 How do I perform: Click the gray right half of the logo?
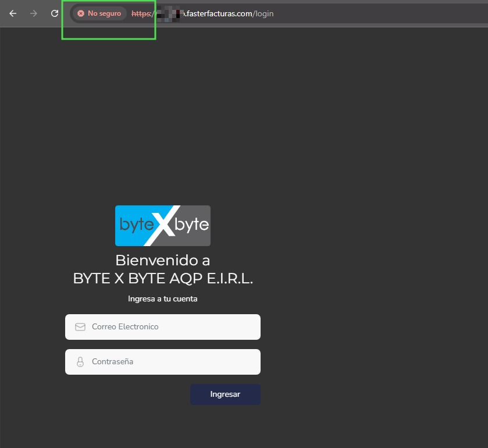pyautogui.click(x=195, y=226)
